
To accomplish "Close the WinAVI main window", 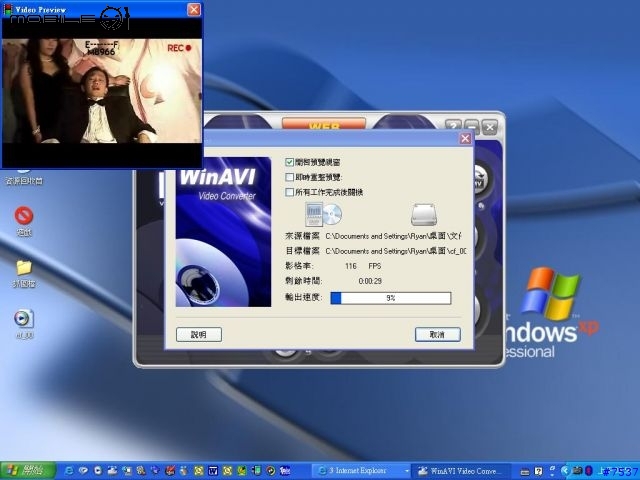I will point(490,127).
